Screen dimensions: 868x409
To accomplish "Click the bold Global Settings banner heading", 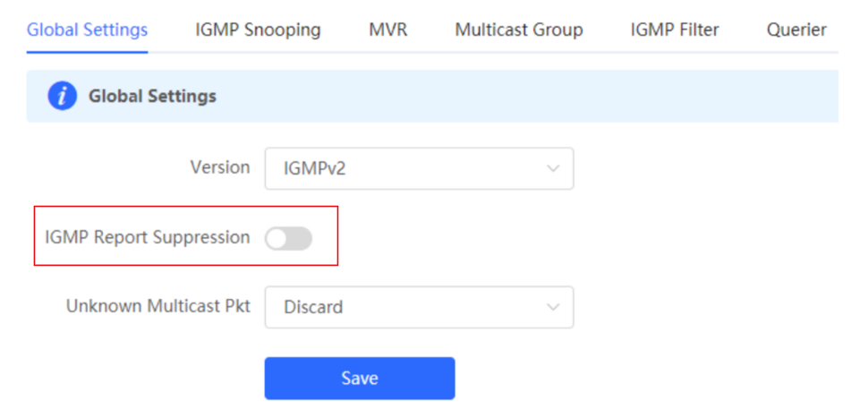I will click(x=152, y=97).
